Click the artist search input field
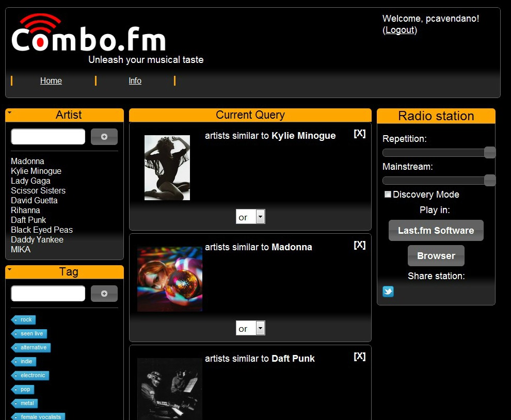This screenshot has width=511, height=420. (48, 137)
